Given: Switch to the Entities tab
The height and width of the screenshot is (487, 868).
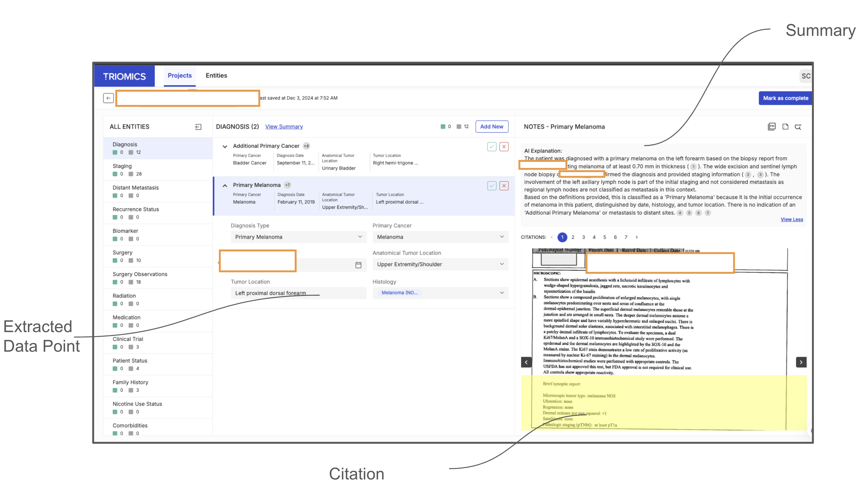Looking at the screenshot, I should (x=216, y=76).
